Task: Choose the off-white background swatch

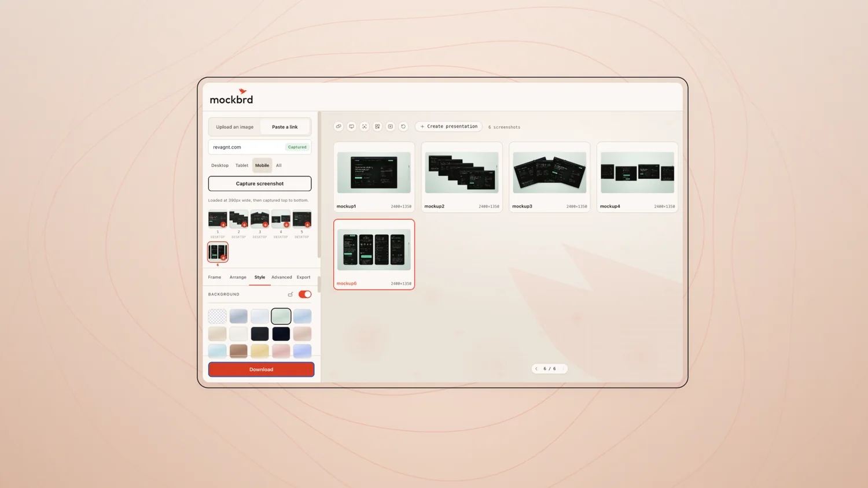Action: click(238, 334)
